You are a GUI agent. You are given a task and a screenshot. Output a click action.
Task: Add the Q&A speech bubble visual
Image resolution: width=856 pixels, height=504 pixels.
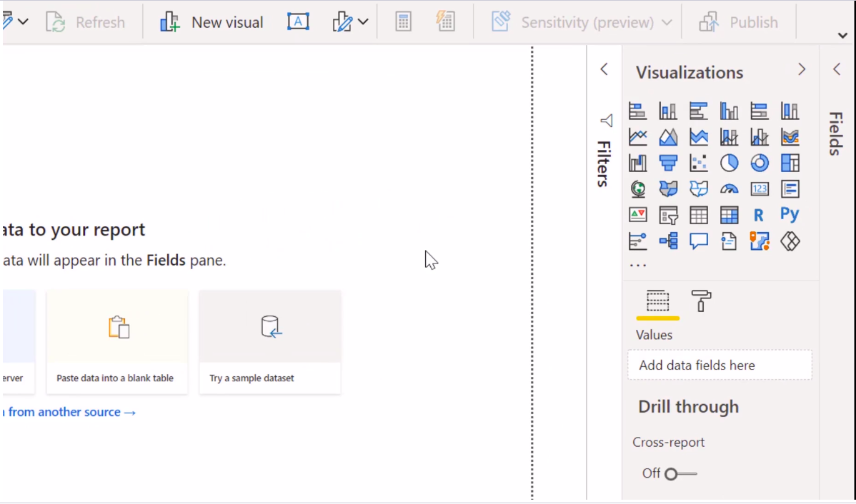[x=699, y=241]
